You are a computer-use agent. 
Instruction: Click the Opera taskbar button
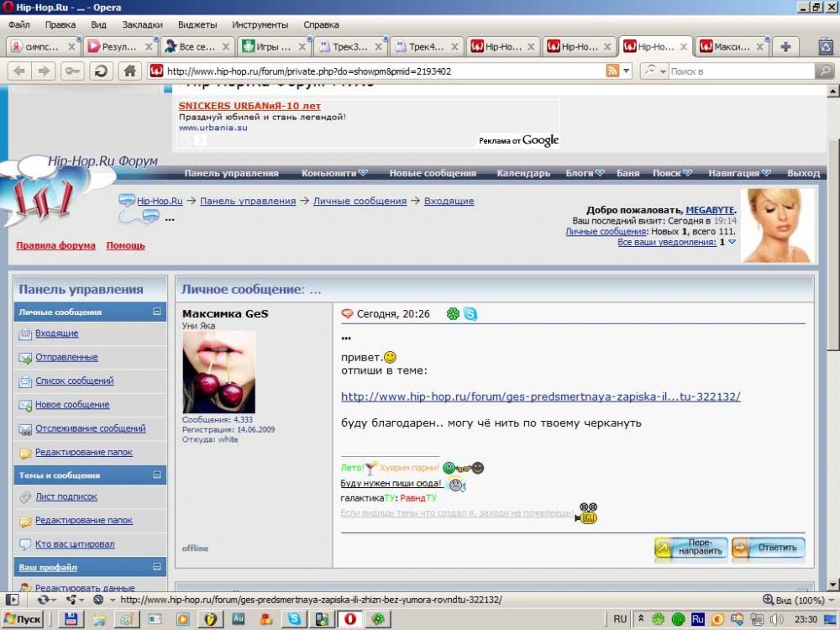click(x=350, y=619)
